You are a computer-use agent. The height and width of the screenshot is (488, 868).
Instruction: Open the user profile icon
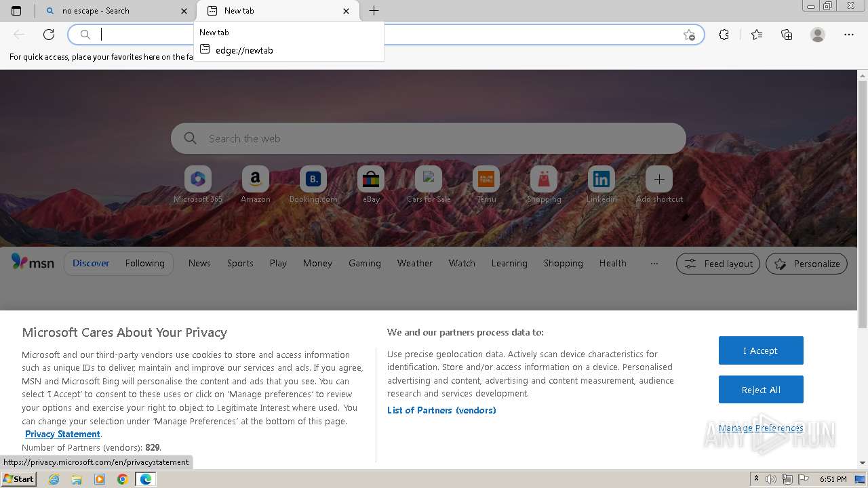(818, 35)
